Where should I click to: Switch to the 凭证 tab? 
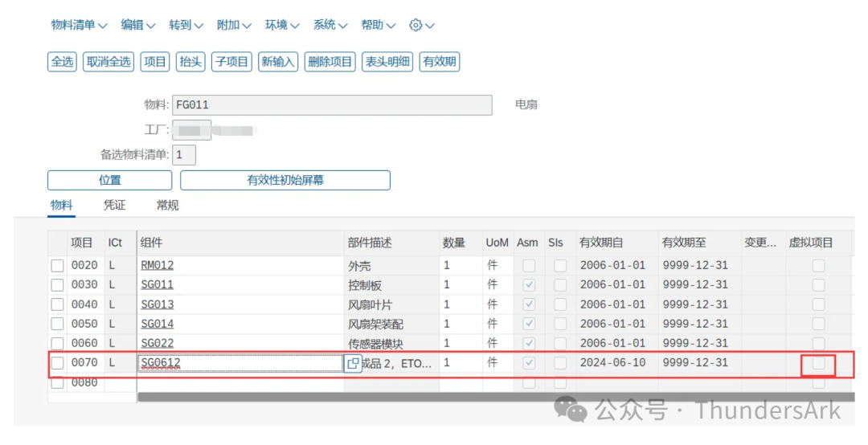(115, 206)
